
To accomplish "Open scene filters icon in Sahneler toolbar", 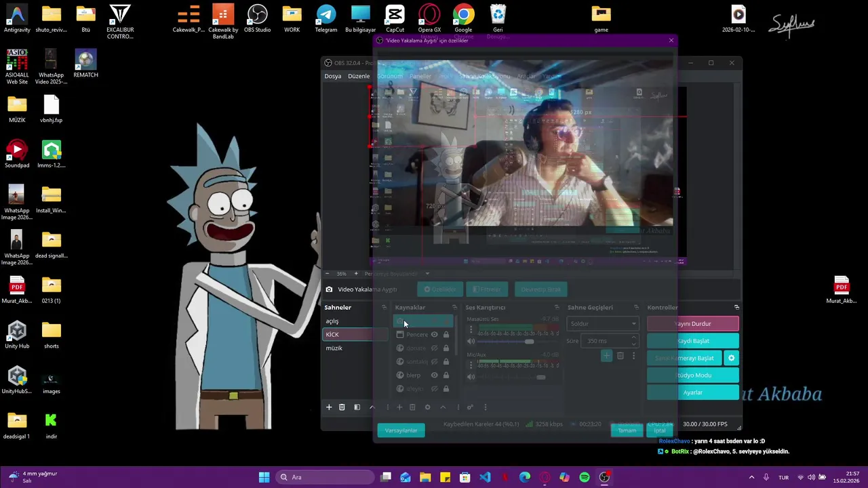I will [357, 407].
